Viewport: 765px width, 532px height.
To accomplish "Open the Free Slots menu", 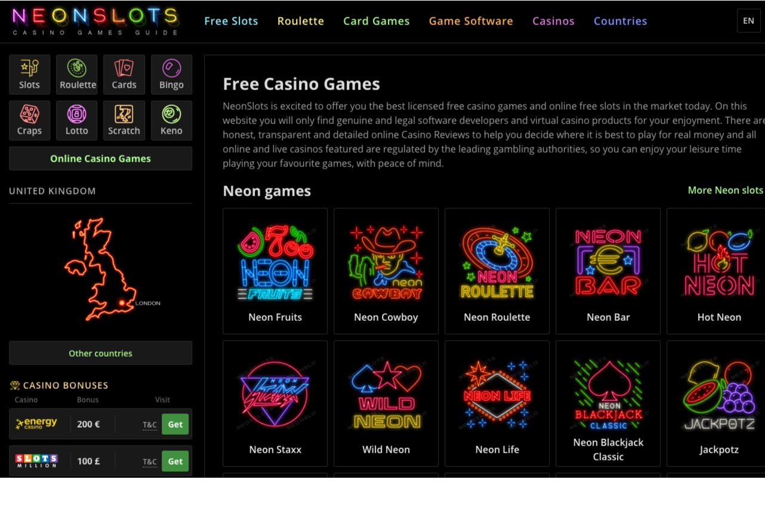I will coord(231,21).
